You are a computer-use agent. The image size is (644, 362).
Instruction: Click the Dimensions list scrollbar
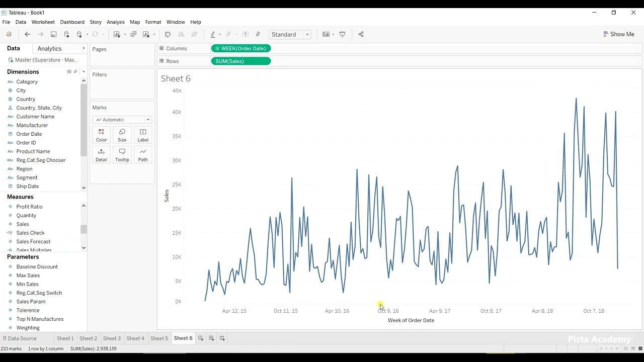point(84,121)
